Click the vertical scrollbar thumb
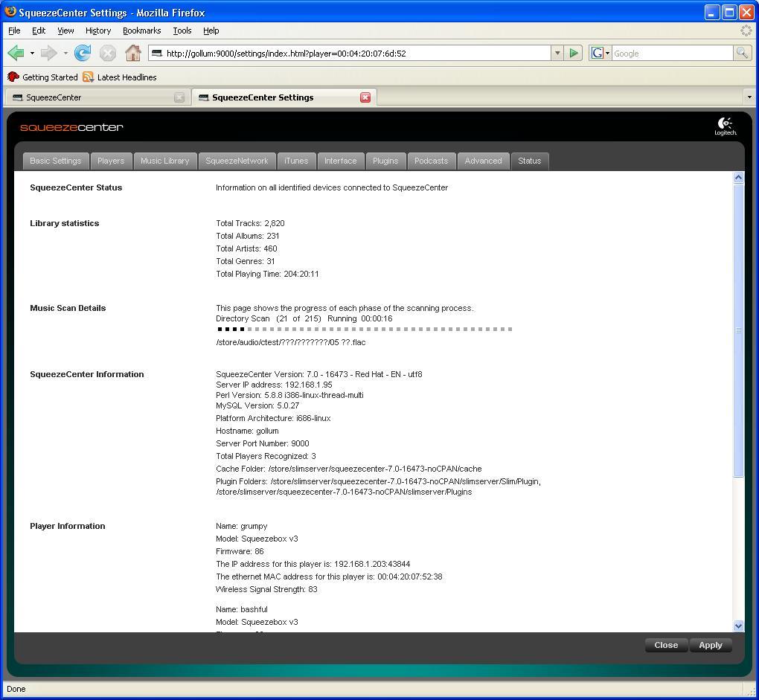 point(738,330)
